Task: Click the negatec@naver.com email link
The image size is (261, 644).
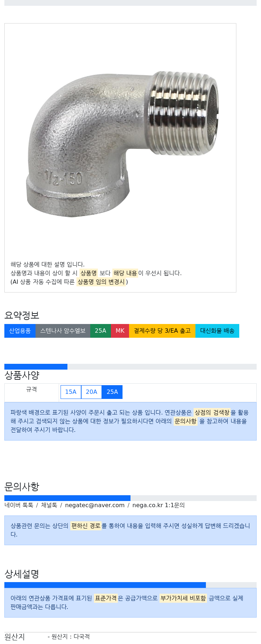Action: pyautogui.click(x=95, y=505)
